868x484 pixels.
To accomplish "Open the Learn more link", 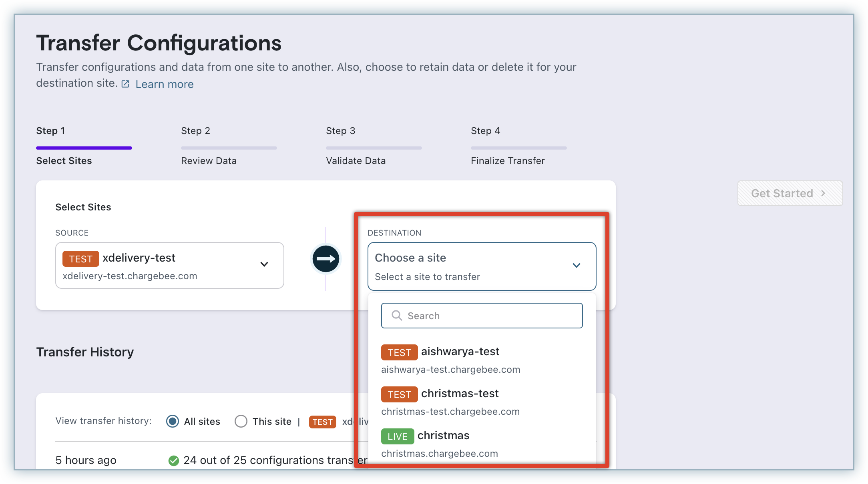I will (164, 84).
